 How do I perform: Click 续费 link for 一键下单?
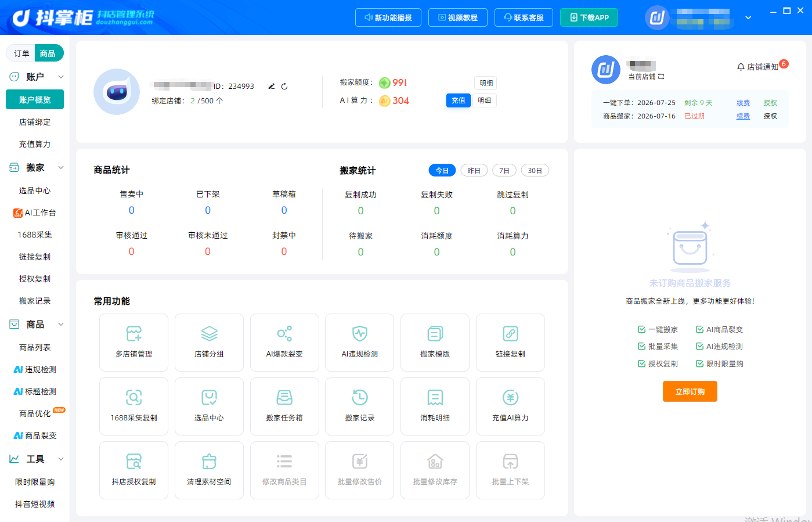point(743,103)
